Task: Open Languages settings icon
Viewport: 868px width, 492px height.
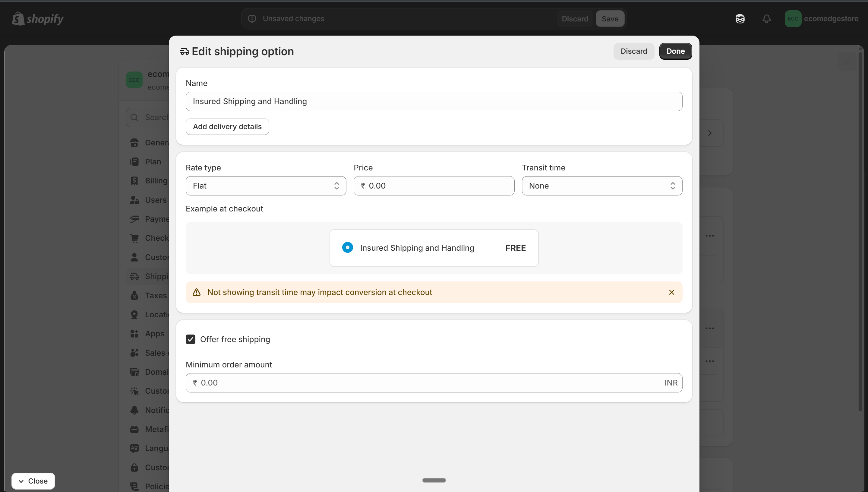Action: coord(135,448)
